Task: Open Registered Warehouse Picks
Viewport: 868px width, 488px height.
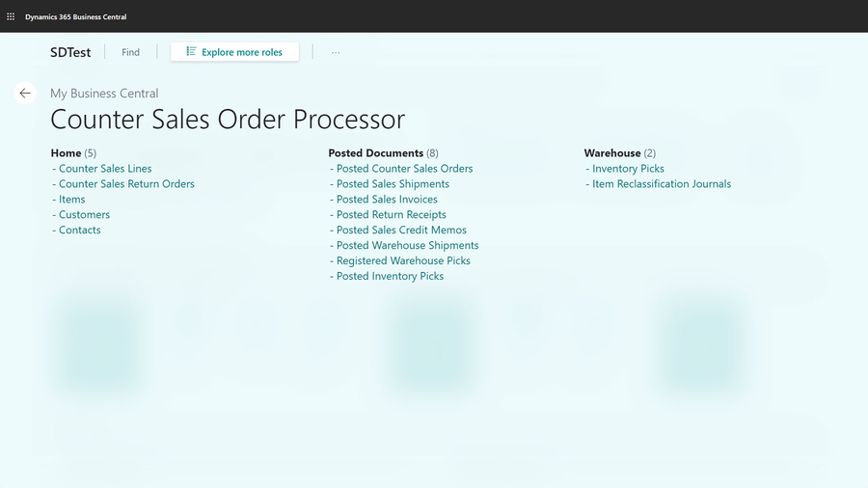Action: click(403, 261)
